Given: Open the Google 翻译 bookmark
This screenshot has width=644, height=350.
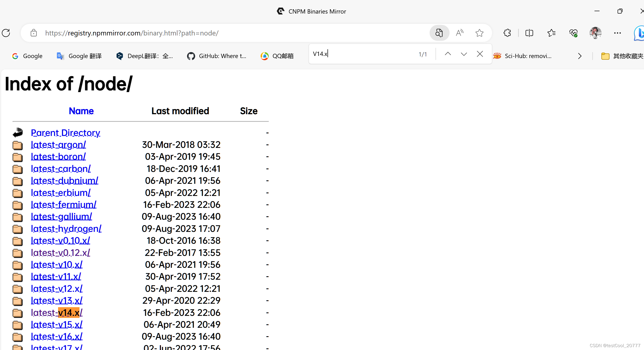Looking at the screenshot, I should [79, 56].
